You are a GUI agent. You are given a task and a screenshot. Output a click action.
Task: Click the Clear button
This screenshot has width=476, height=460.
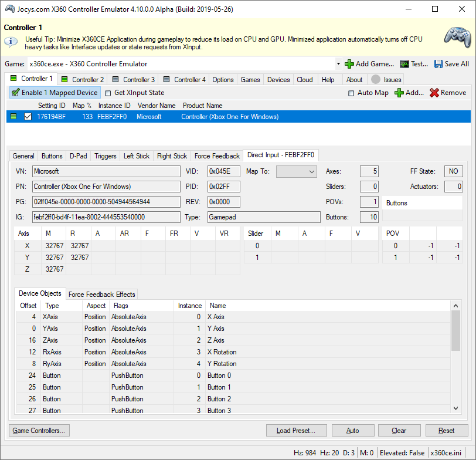click(399, 431)
